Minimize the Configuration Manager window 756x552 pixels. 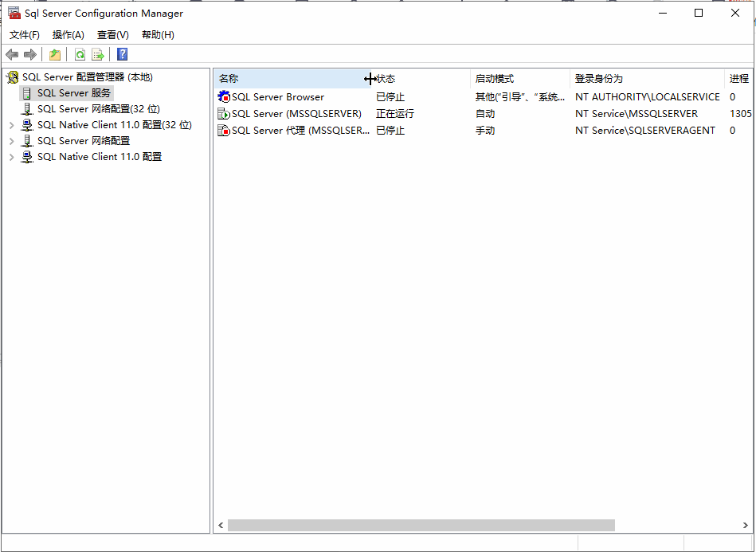662,14
